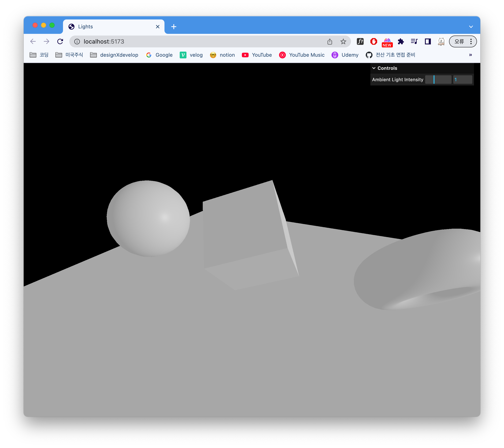Toggle the browser side panel icon
This screenshot has width=504, height=448.
(428, 41)
